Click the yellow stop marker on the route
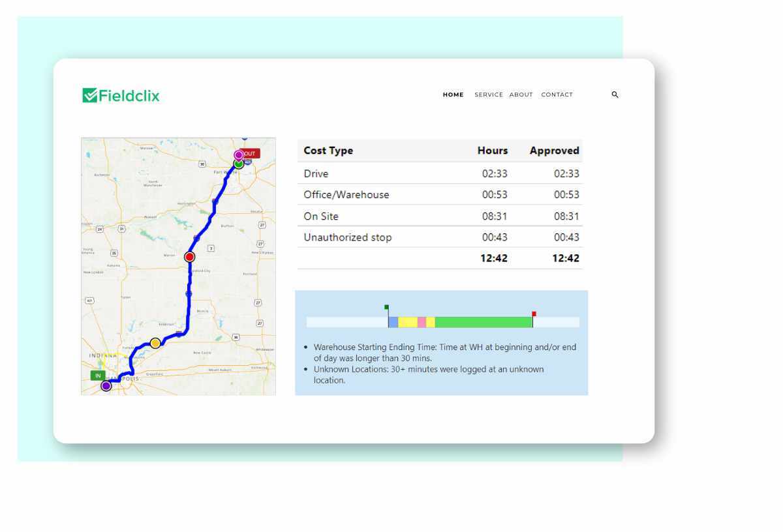 pyautogui.click(x=155, y=343)
